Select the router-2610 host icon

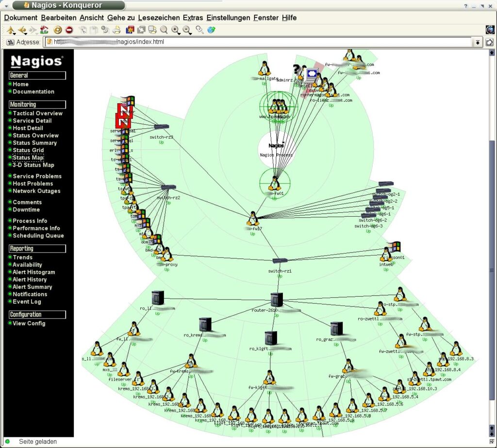[277, 299]
